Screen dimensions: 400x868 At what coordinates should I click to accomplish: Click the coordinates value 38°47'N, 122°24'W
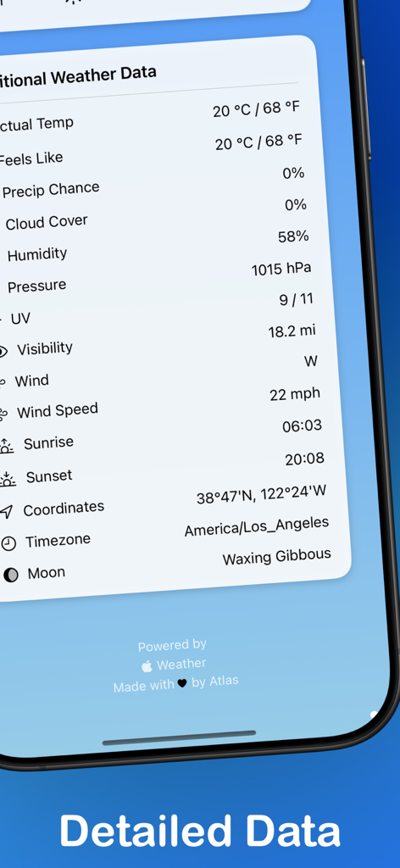pyautogui.click(x=262, y=494)
